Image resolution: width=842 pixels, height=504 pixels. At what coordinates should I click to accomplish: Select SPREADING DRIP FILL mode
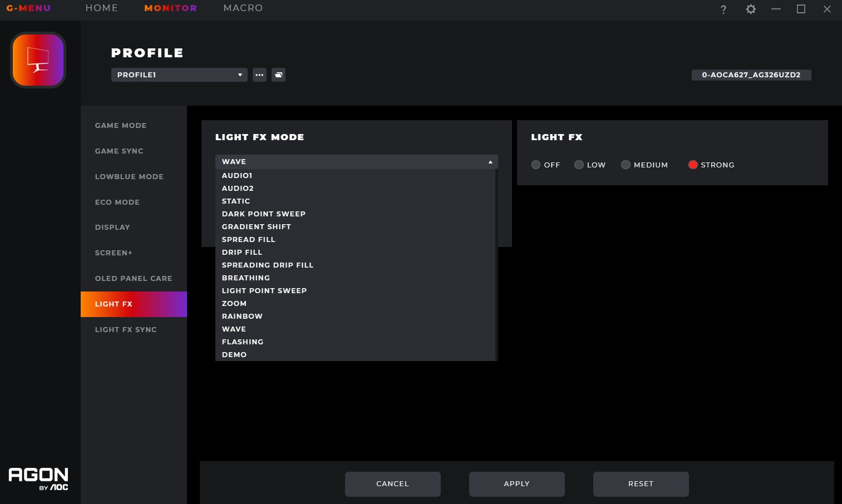[x=355, y=265]
